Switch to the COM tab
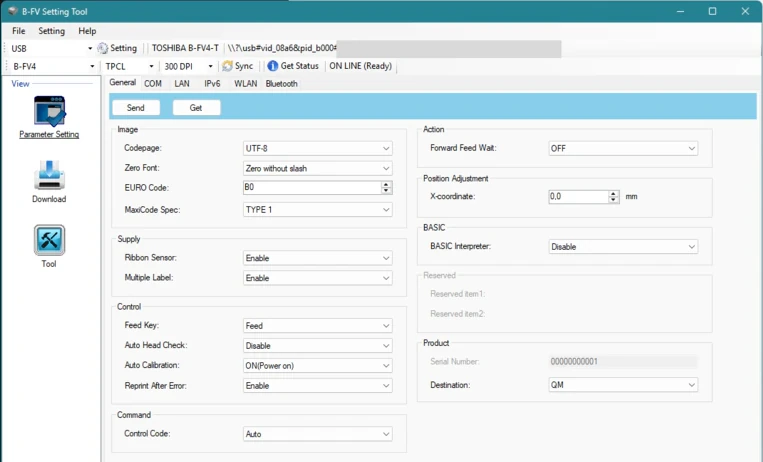The height and width of the screenshot is (462, 763). point(153,84)
